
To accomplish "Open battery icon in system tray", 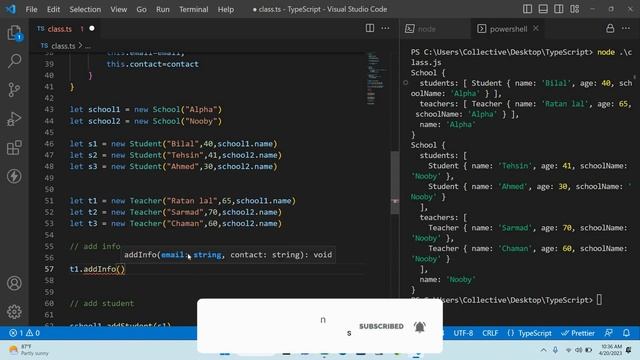I will tap(589, 350).
